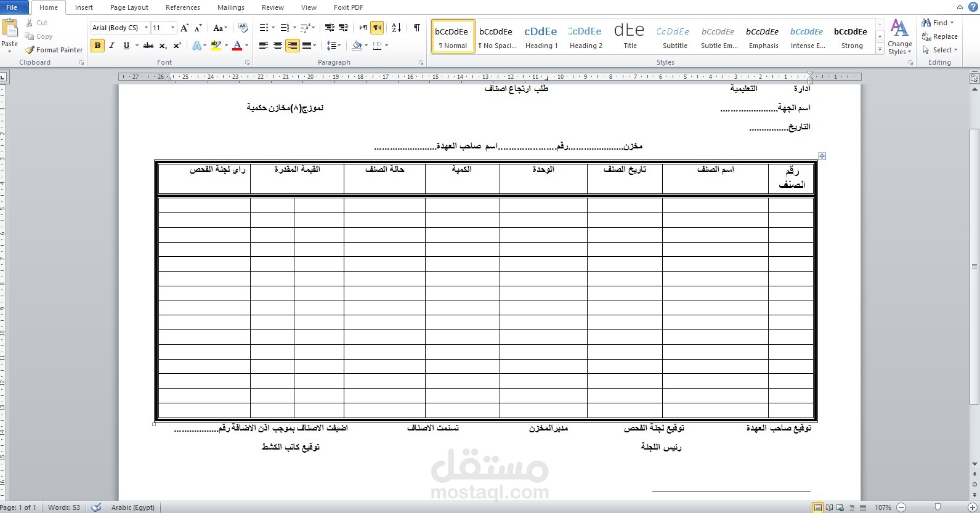Screen dimensions: 980x513
Task: Click Multilevel List icon
Action: point(304,28)
